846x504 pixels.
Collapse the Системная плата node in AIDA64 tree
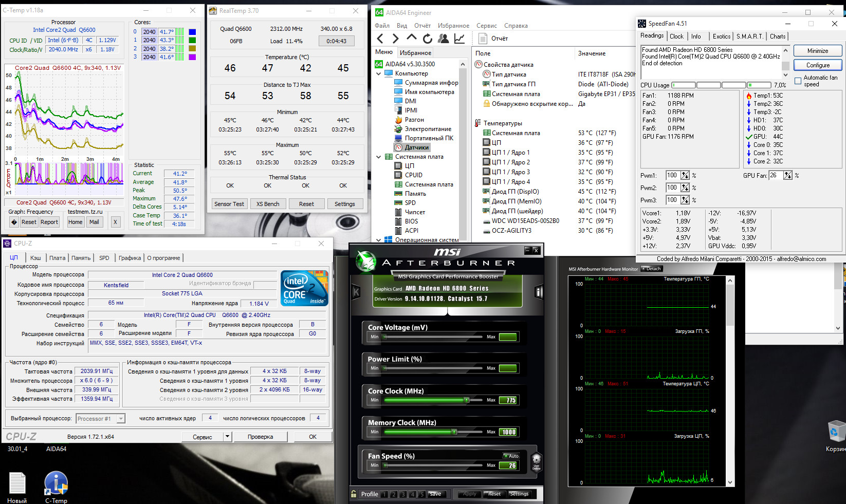pyautogui.click(x=379, y=157)
